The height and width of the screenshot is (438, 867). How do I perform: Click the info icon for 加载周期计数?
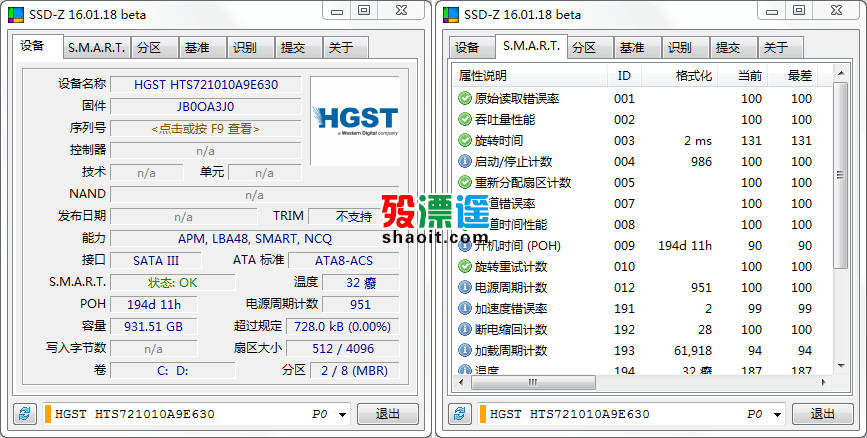[464, 351]
